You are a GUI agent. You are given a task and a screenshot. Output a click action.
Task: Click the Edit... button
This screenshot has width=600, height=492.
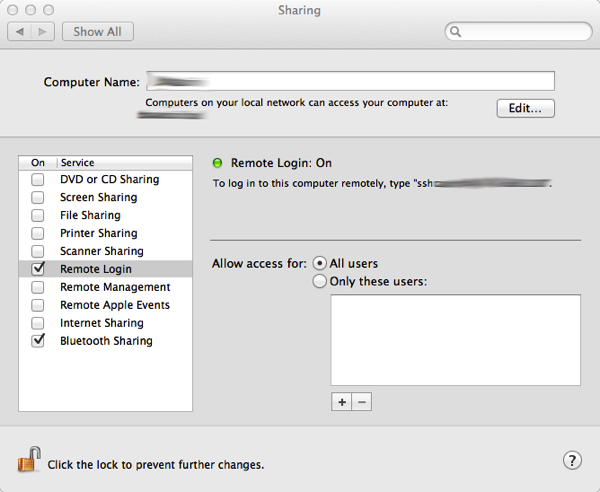[x=525, y=108]
